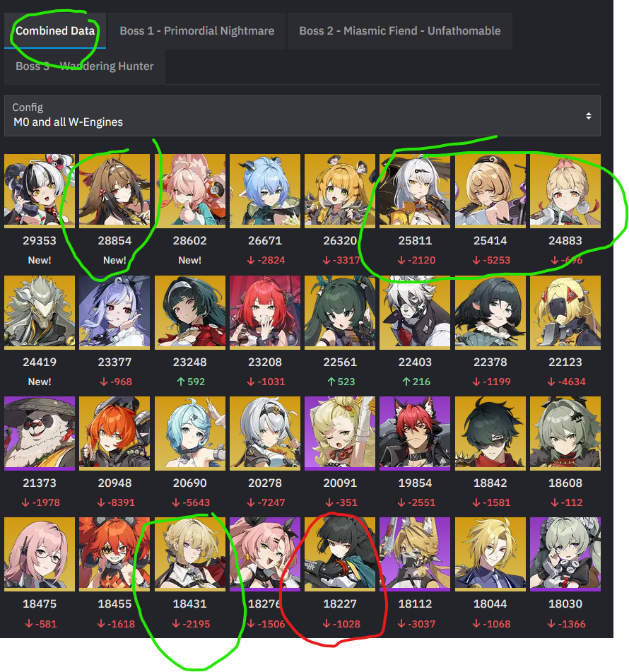Image resolution: width=629 pixels, height=672 pixels.
Task: Click pink-haired glasses character scoring 18475
Action: (x=40, y=554)
